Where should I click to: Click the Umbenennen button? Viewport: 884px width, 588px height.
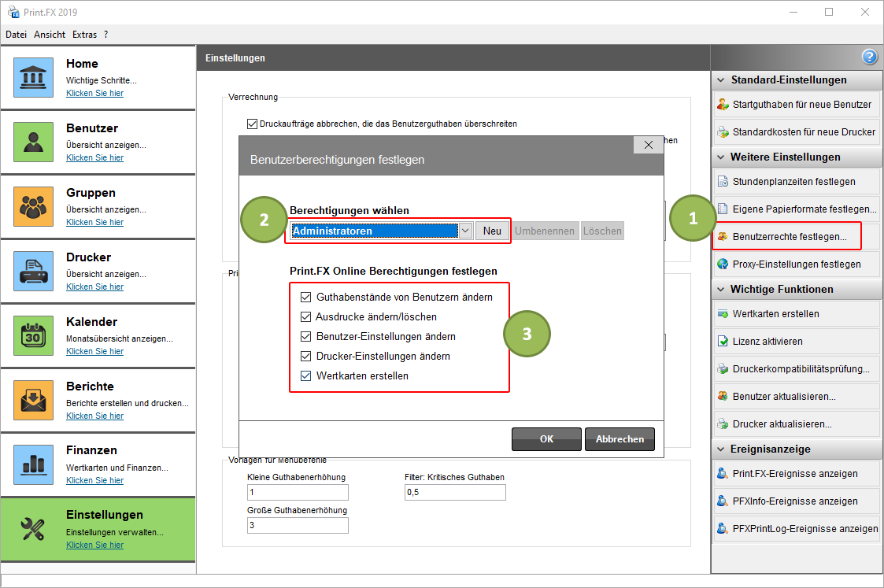(545, 231)
